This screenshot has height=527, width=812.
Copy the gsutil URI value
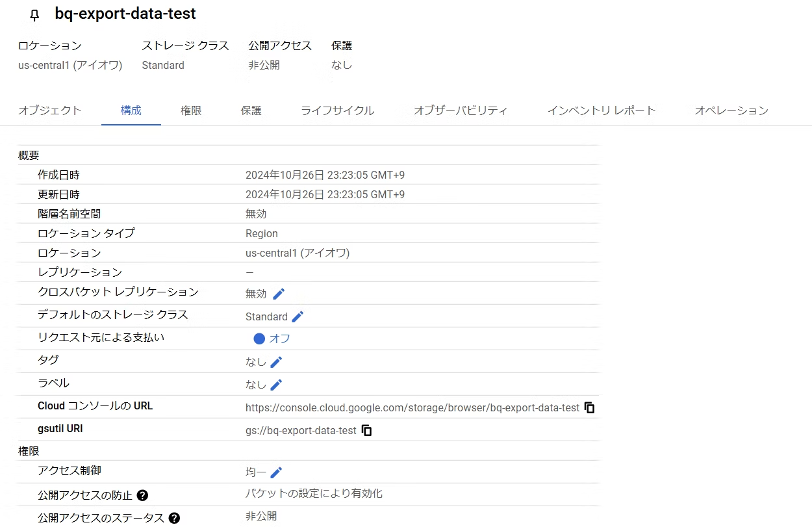coord(366,430)
